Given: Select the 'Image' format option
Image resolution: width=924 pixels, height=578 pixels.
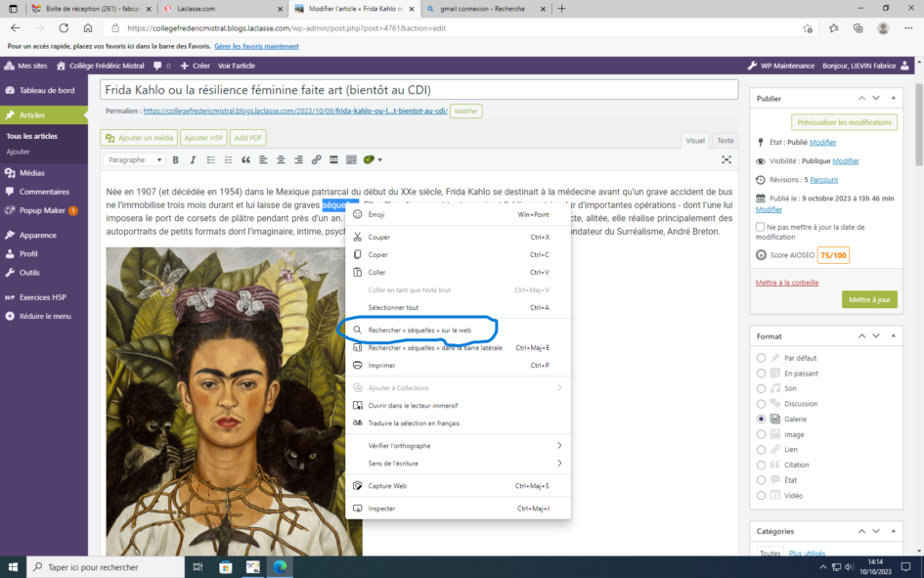Looking at the screenshot, I should pyautogui.click(x=761, y=434).
